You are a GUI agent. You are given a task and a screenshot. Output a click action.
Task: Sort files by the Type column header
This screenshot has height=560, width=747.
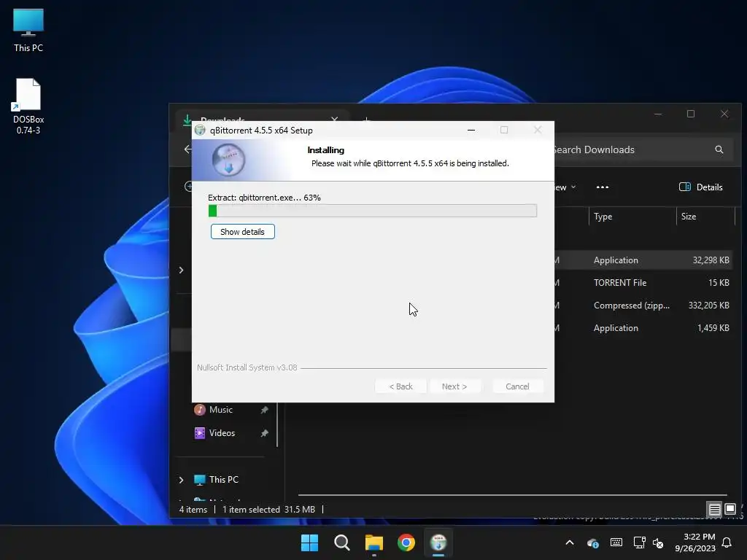(632, 216)
